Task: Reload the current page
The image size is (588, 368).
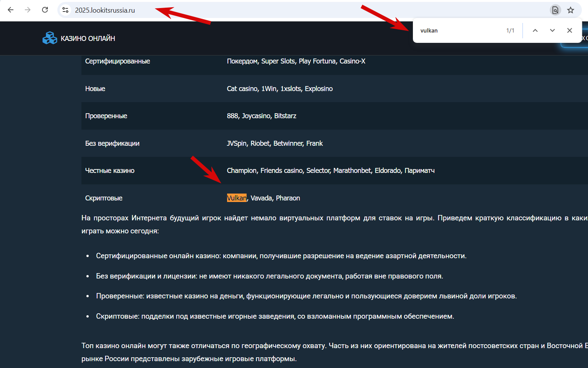Action: click(x=45, y=10)
